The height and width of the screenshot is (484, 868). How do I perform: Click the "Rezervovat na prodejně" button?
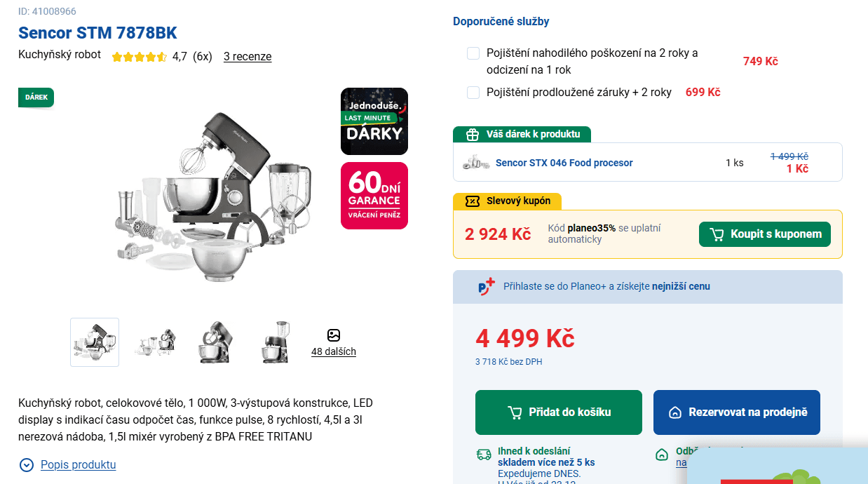tap(736, 412)
